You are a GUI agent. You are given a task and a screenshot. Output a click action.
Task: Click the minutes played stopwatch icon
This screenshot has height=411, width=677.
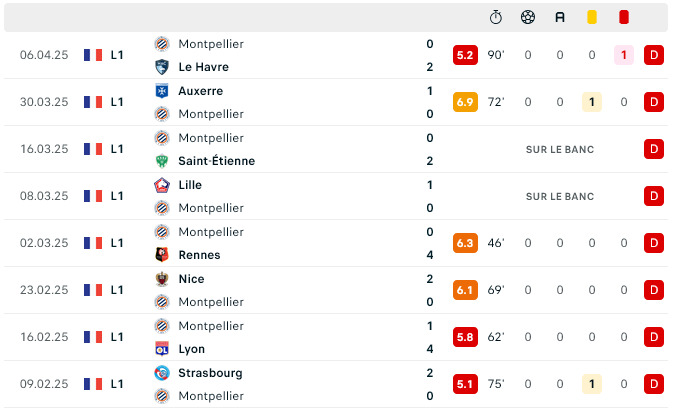coord(496,17)
